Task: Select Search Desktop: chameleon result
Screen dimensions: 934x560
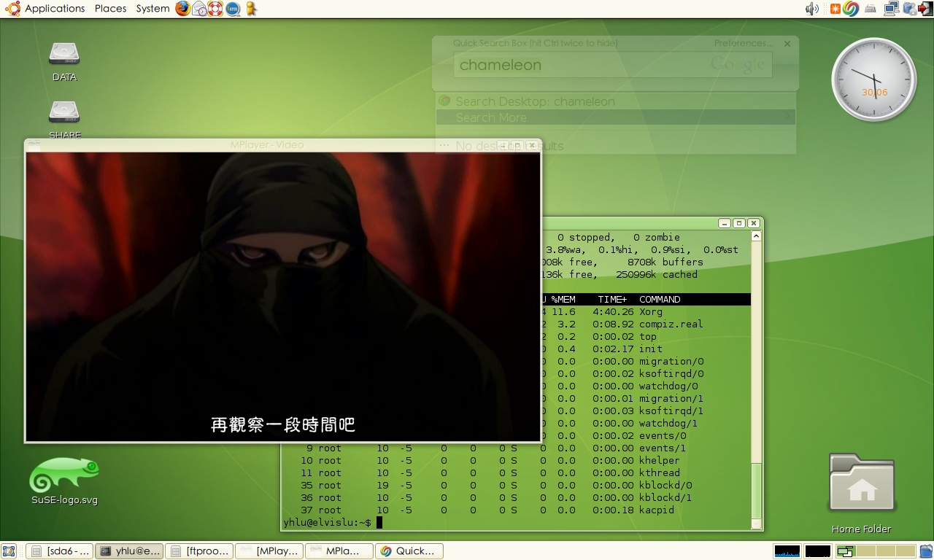Action: (615, 101)
